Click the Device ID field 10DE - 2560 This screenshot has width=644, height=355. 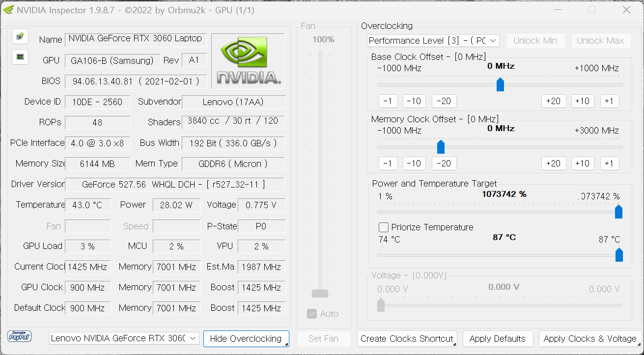[x=98, y=102]
